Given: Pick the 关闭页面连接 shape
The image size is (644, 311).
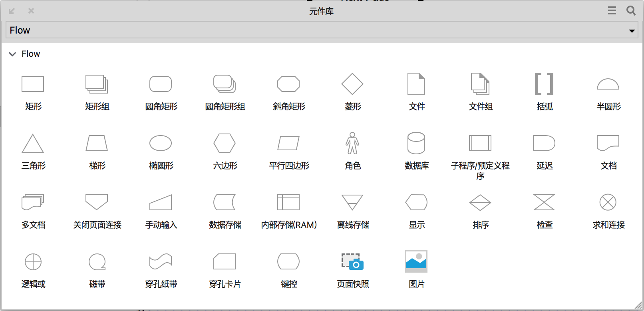Looking at the screenshot, I should [x=97, y=202].
